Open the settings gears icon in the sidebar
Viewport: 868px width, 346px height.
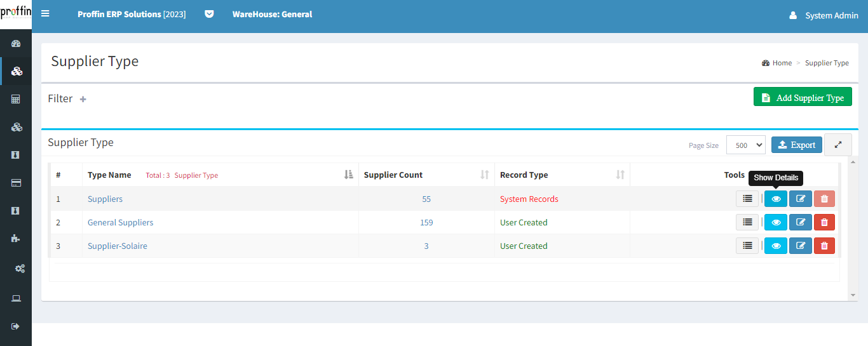point(20,269)
